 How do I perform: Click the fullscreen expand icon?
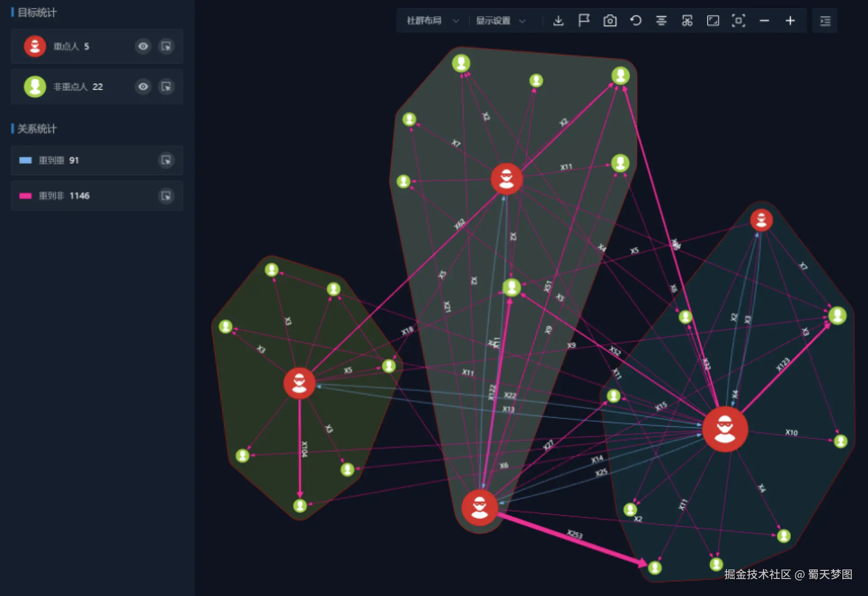[713, 21]
